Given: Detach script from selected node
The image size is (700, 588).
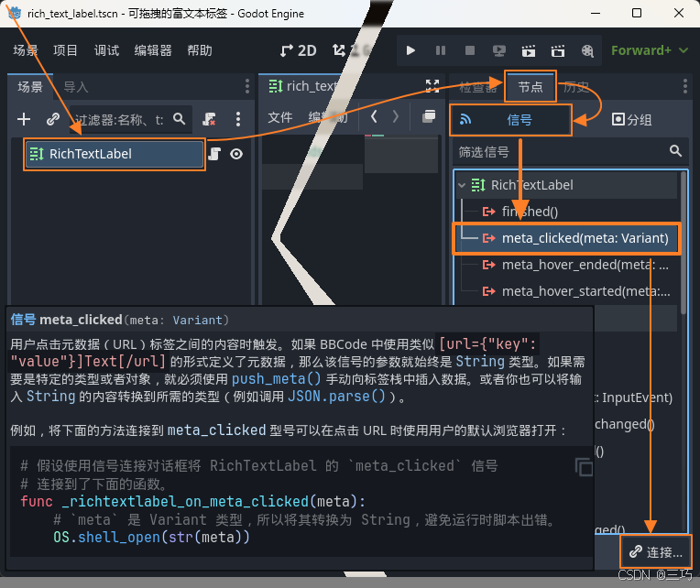Looking at the screenshot, I should (x=209, y=119).
